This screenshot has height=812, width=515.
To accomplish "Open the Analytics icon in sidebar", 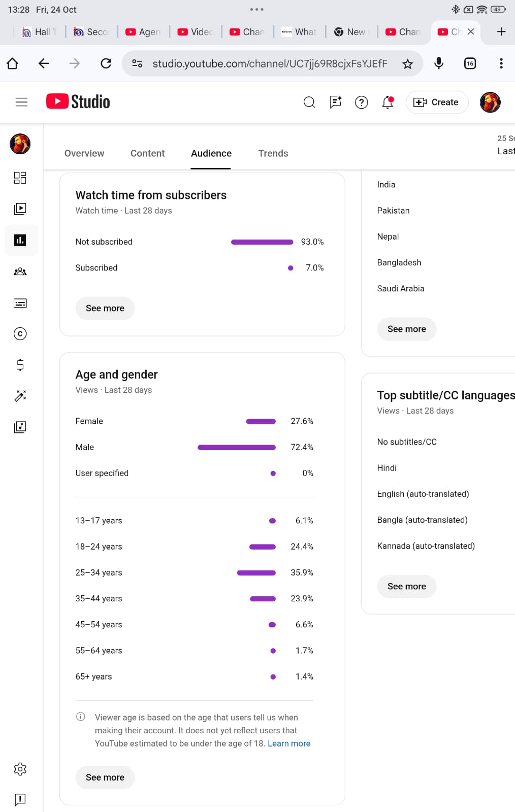I will [20, 240].
